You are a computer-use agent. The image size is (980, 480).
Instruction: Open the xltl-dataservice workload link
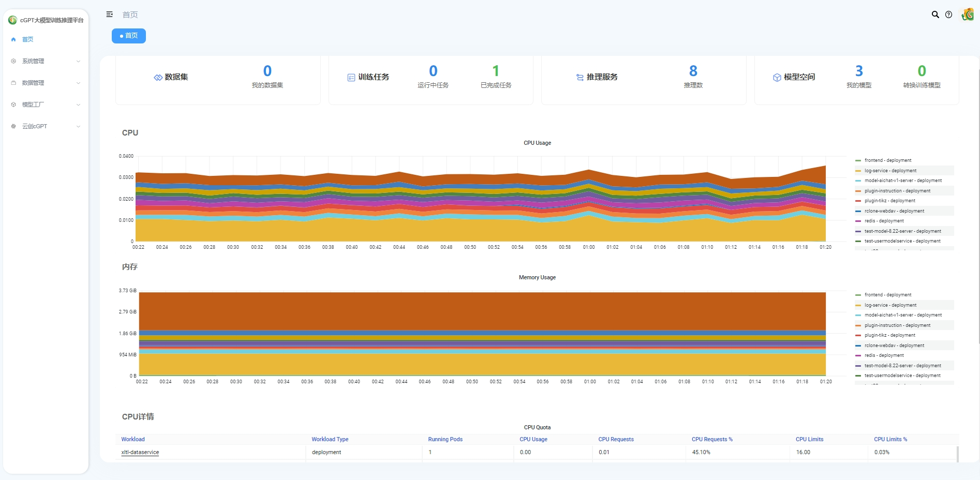(x=140, y=452)
